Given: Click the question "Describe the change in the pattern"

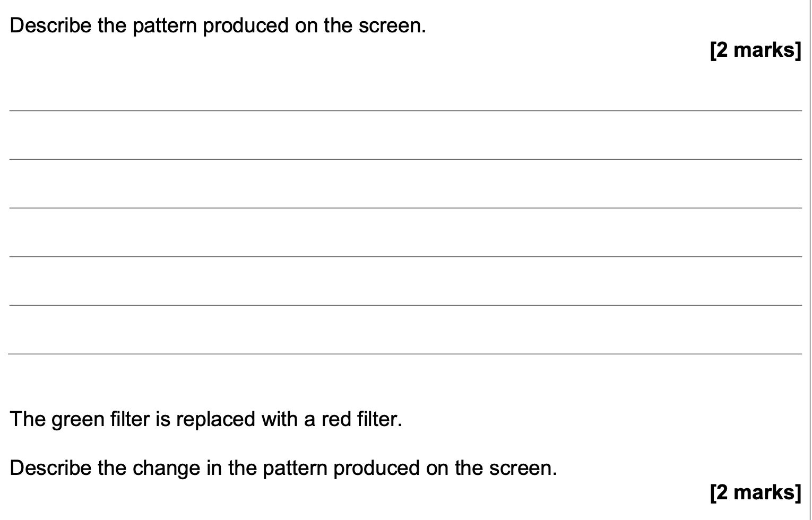Looking at the screenshot, I should (283, 468).
